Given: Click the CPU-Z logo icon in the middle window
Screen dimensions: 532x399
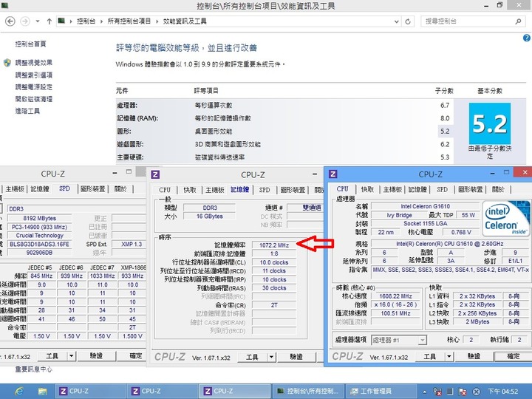Looking at the screenshot, I should pos(155,174).
